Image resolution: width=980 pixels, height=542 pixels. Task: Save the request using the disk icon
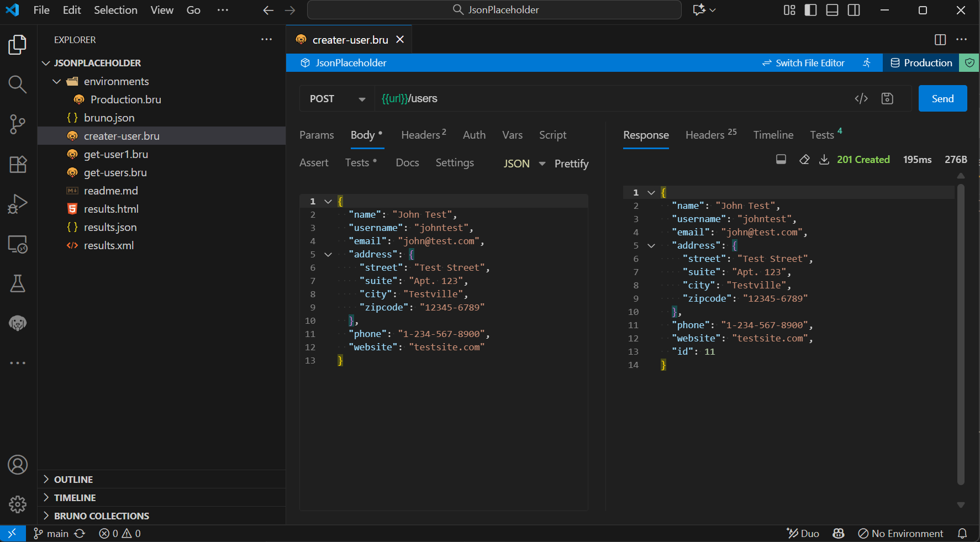[887, 98]
